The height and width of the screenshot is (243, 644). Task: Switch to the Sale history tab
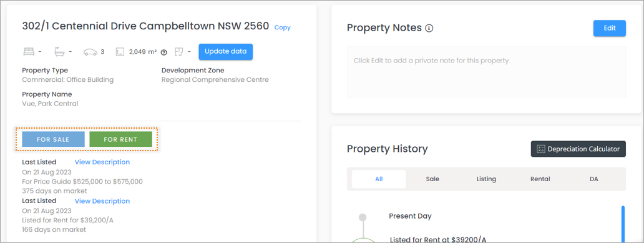pos(432,179)
